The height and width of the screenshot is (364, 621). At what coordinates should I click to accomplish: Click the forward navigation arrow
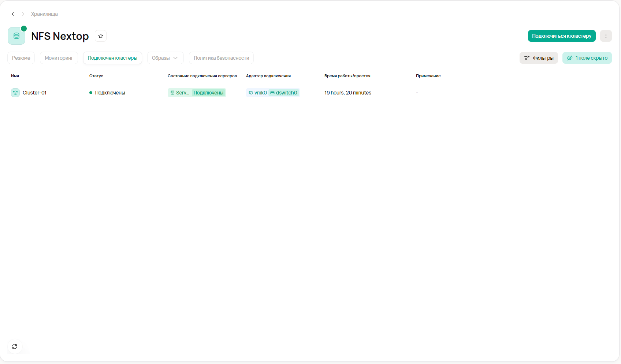pos(23,14)
